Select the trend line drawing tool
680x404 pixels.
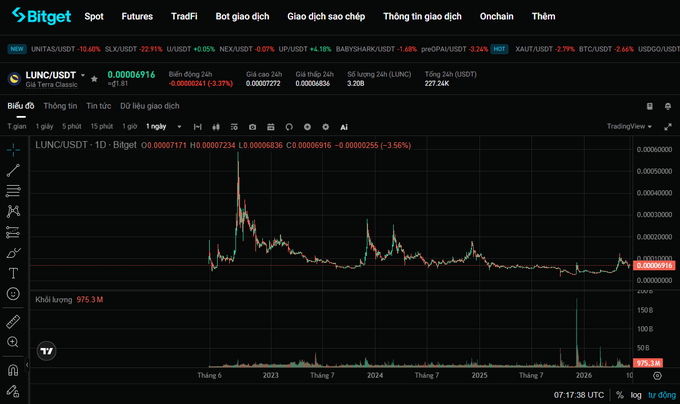pyautogui.click(x=13, y=170)
